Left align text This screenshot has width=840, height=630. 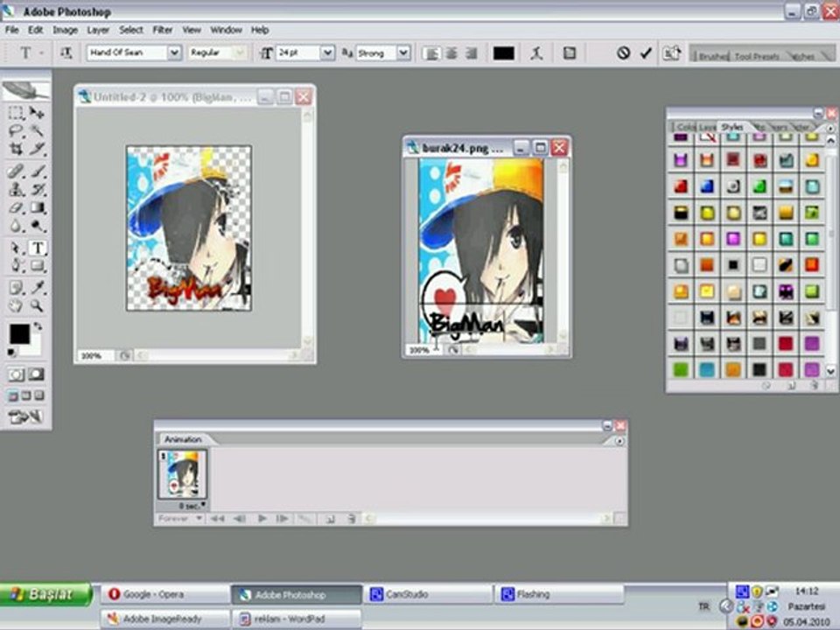click(431, 53)
